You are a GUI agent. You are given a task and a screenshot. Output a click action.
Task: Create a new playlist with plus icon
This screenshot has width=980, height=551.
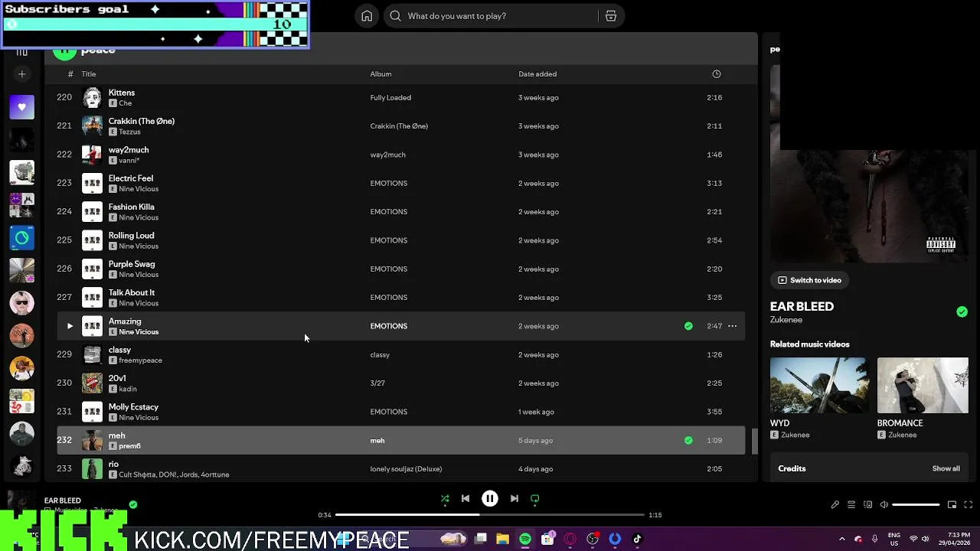click(21, 74)
